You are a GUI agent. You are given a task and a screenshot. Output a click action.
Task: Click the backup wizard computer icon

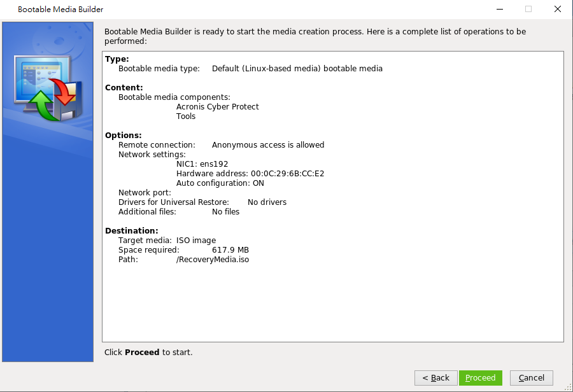48,88
